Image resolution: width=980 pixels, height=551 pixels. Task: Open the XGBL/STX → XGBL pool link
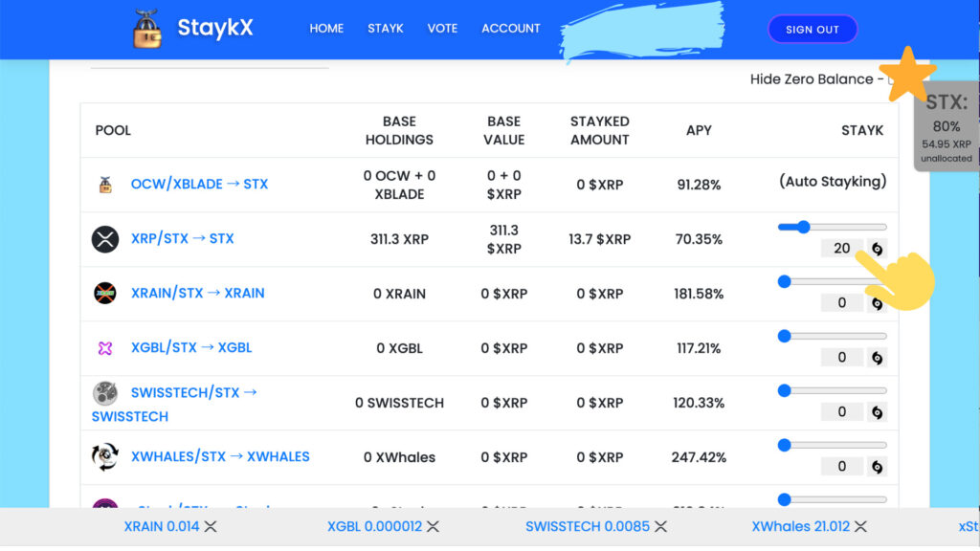[x=191, y=348]
